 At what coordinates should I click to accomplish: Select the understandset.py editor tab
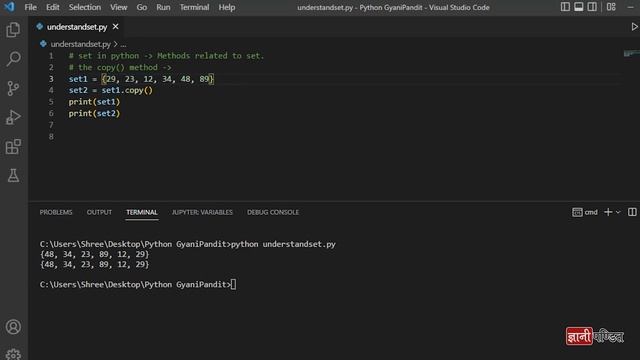click(77, 27)
